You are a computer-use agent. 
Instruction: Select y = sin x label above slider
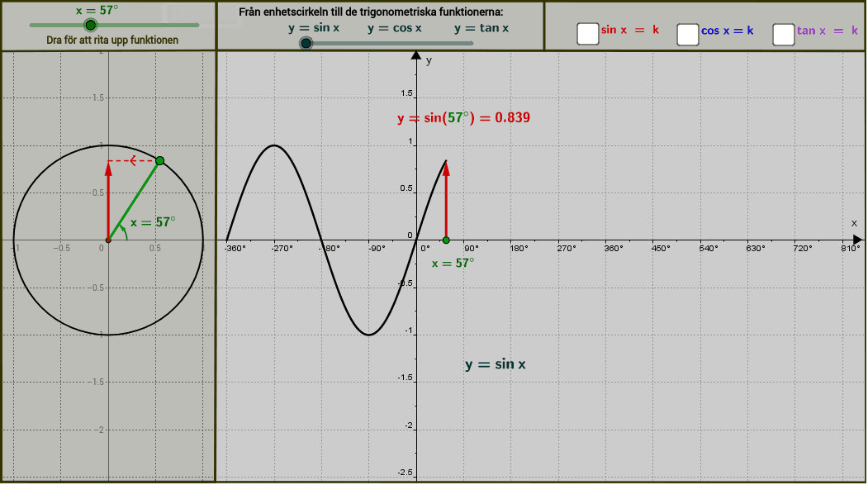(x=314, y=28)
